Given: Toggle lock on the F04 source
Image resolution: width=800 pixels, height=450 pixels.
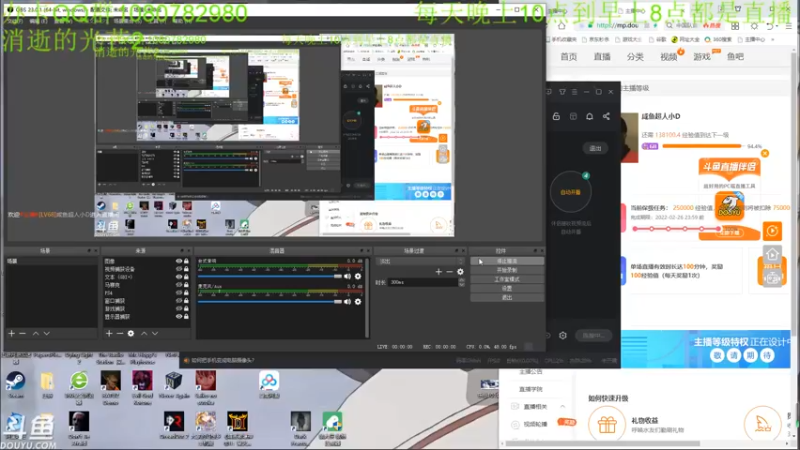Looking at the screenshot, I should [186, 293].
